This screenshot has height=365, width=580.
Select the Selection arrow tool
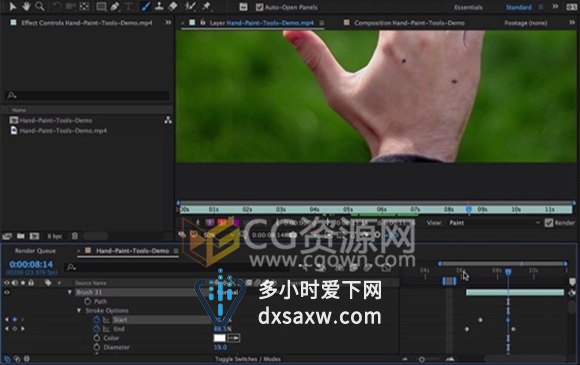[x=12, y=6]
